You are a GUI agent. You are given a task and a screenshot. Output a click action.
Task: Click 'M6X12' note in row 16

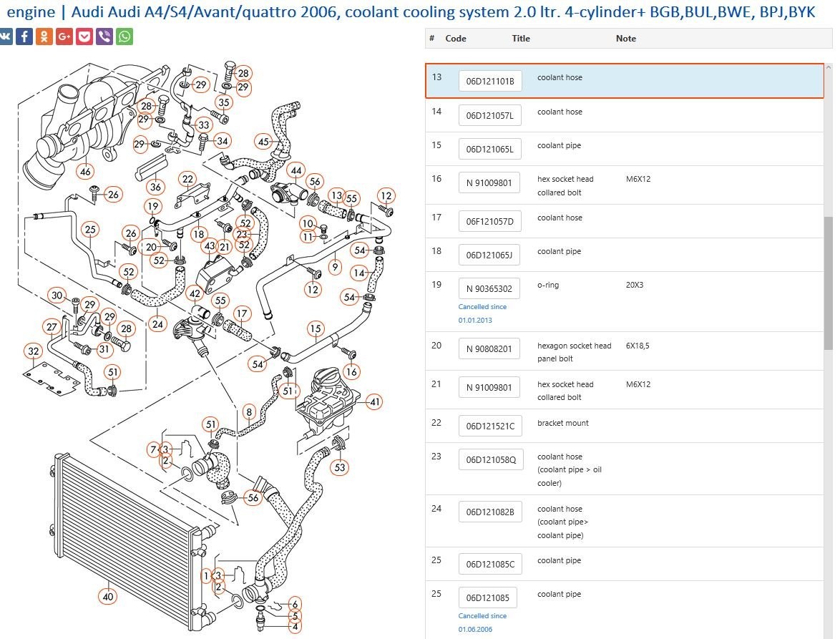coord(638,179)
